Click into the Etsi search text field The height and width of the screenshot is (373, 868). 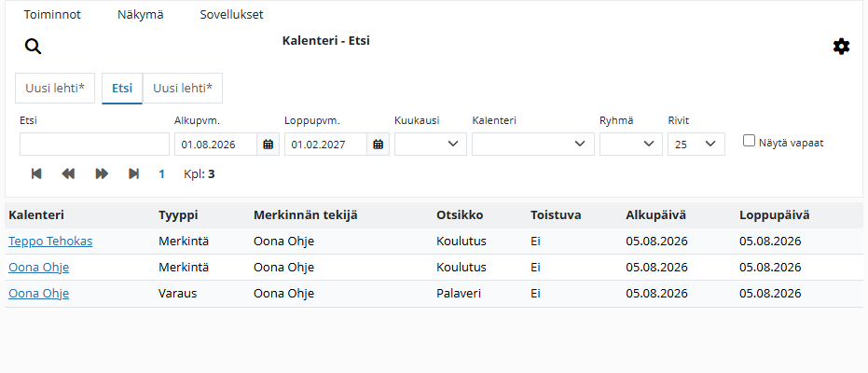[95, 145]
